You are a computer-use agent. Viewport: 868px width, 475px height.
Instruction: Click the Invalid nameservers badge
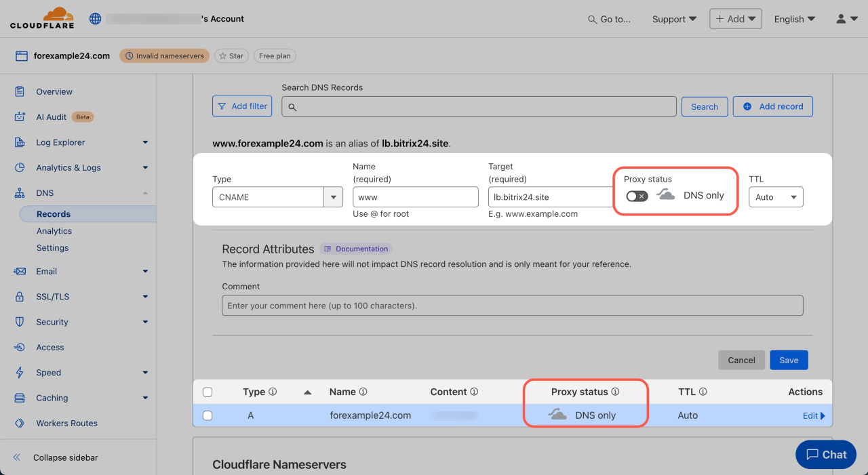[x=165, y=56]
